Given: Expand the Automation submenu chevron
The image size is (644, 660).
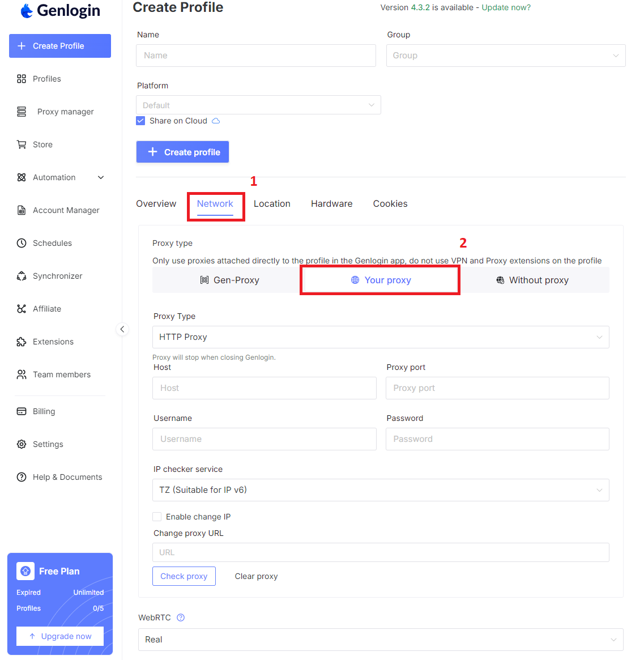Looking at the screenshot, I should (101, 177).
